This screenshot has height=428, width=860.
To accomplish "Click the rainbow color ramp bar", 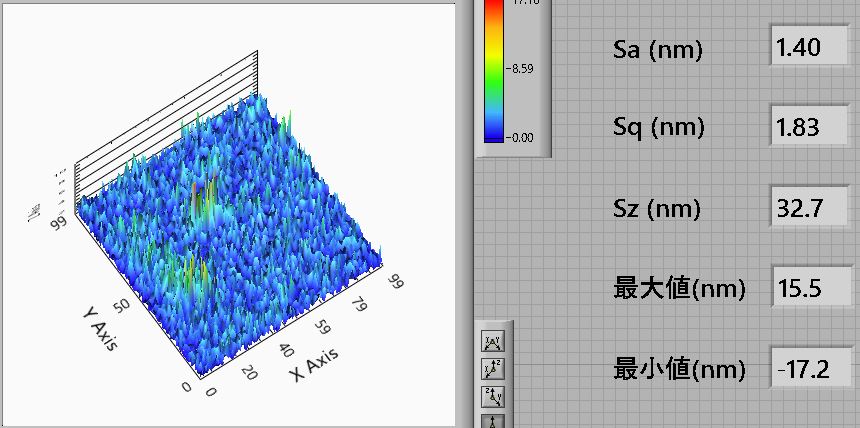I will [494, 70].
